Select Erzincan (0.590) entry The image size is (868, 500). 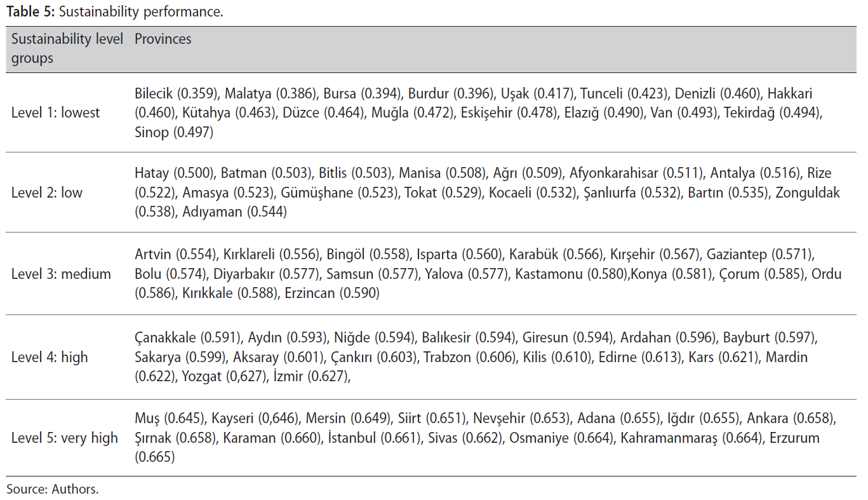332,294
